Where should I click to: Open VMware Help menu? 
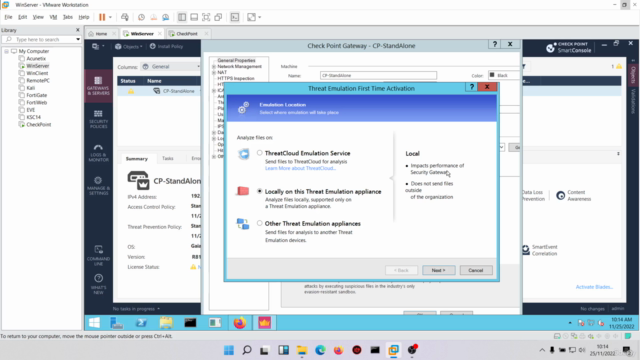pyautogui.click(x=84, y=17)
